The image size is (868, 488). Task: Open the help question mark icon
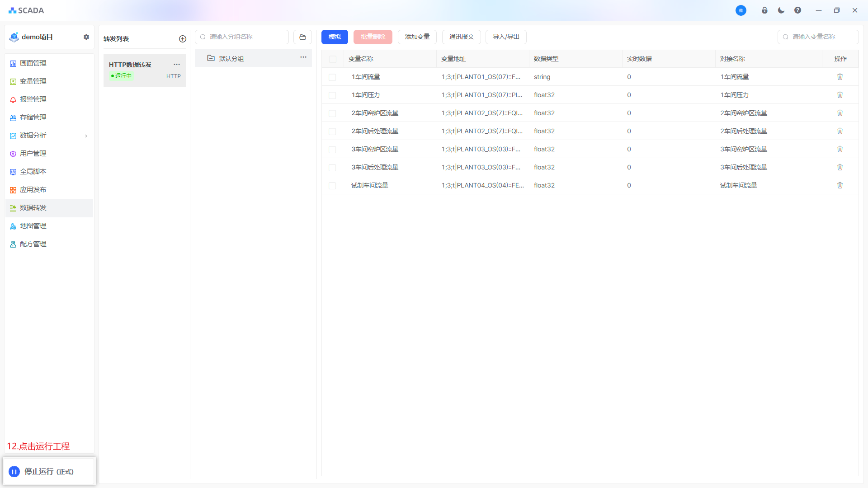pos(797,10)
